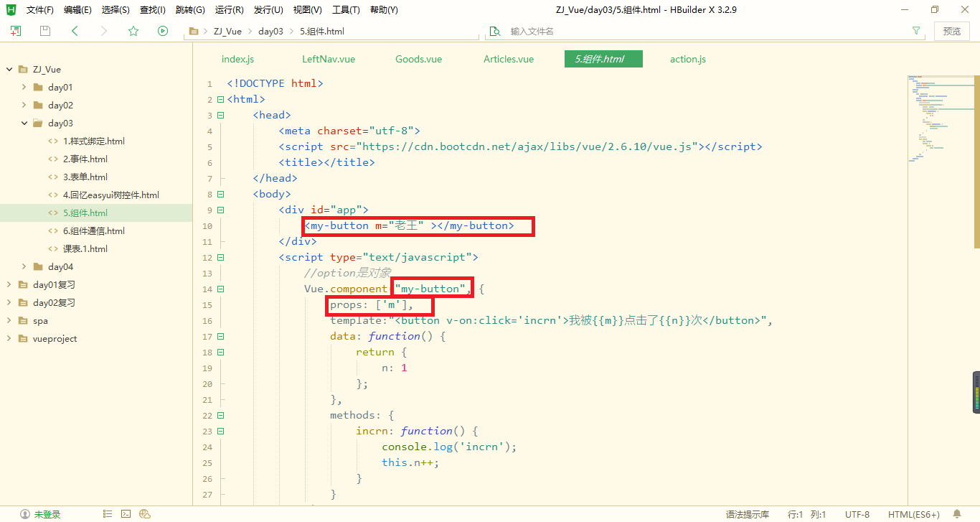Open the 运行(R) menu
The width and height of the screenshot is (980, 522).
click(229, 10)
